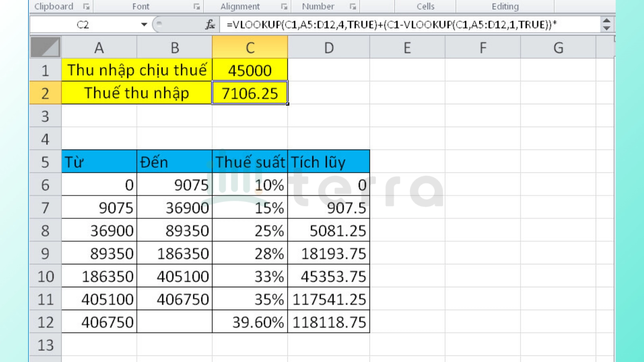644x362 pixels.
Task: Click the 'Đến' header cell
Action: [x=174, y=162]
